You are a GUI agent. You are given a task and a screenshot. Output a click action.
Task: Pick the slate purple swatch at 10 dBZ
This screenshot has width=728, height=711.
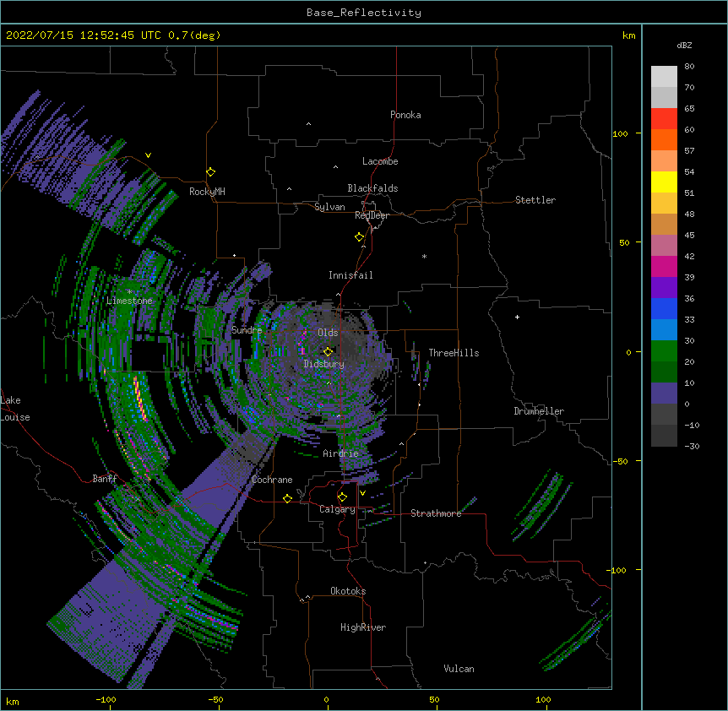[x=664, y=393]
